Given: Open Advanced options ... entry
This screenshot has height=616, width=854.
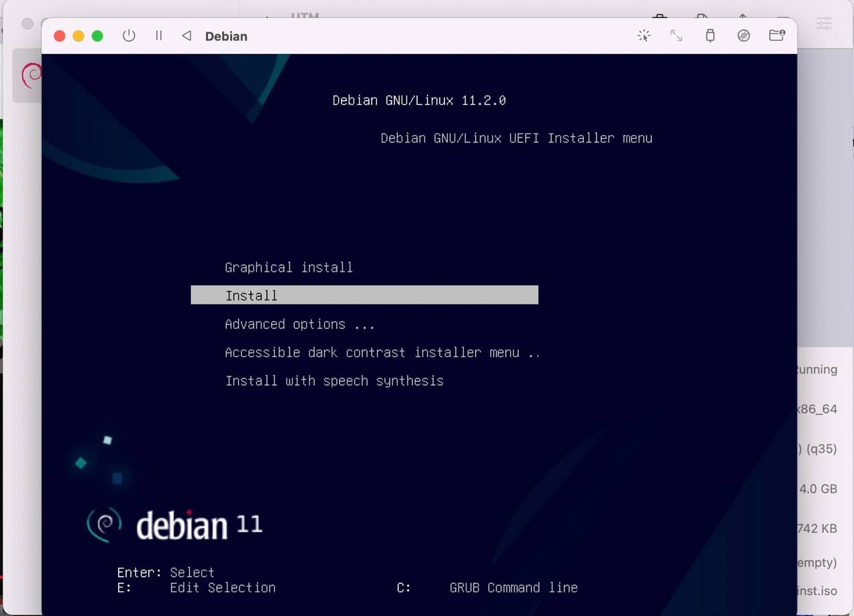Looking at the screenshot, I should pyautogui.click(x=300, y=324).
